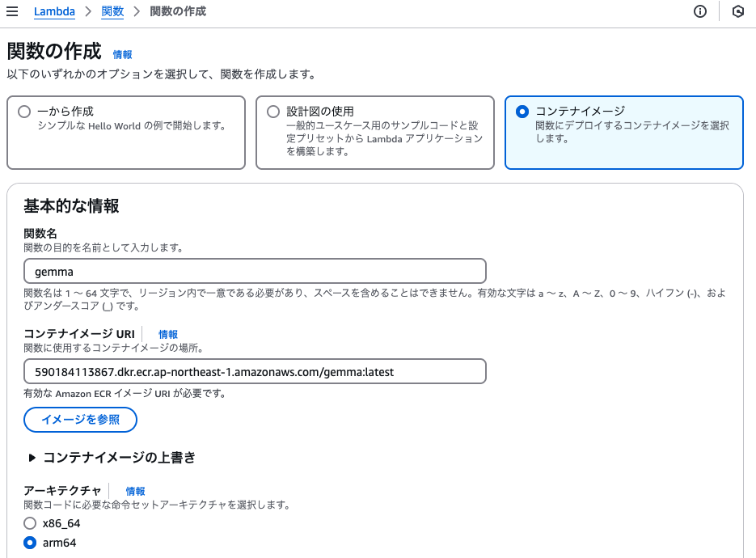This screenshot has height=558, width=756.
Task: Click イメージを参照 button
Action: tap(81, 420)
